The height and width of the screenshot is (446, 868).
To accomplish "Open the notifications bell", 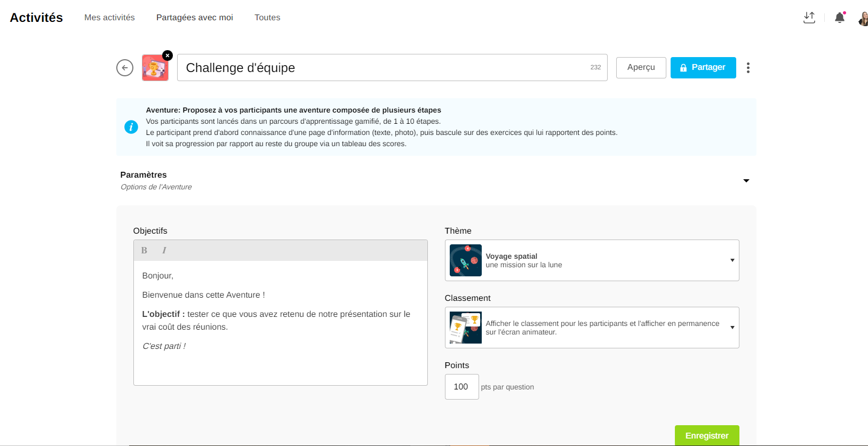I will pos(840,18).
